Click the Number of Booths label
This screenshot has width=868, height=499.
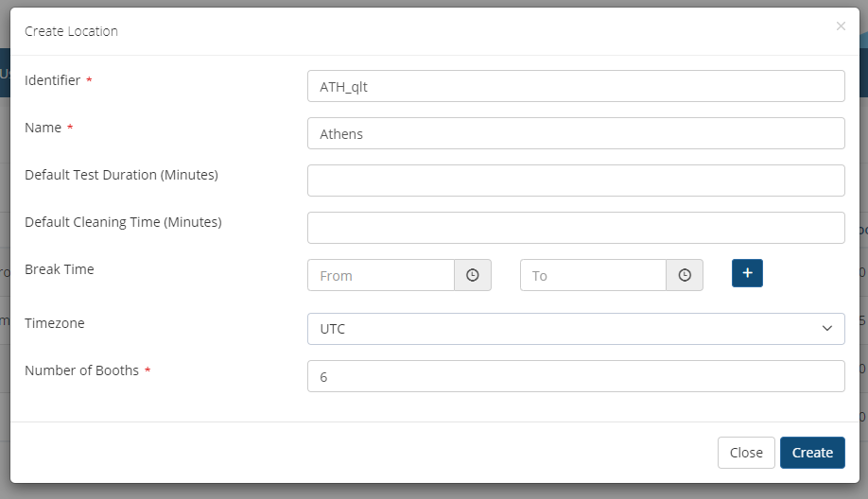click(81, 370)
